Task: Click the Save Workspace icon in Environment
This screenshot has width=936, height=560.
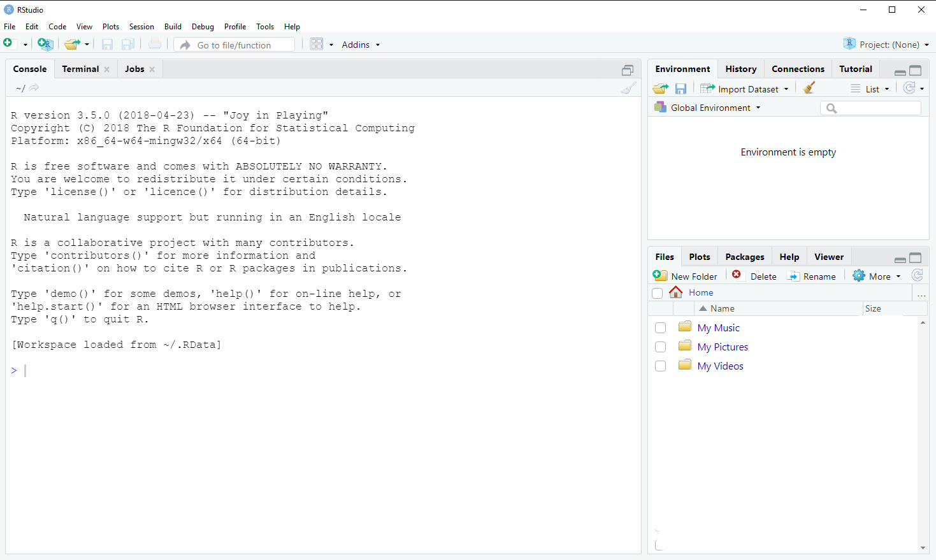Action: pos(680,89)
